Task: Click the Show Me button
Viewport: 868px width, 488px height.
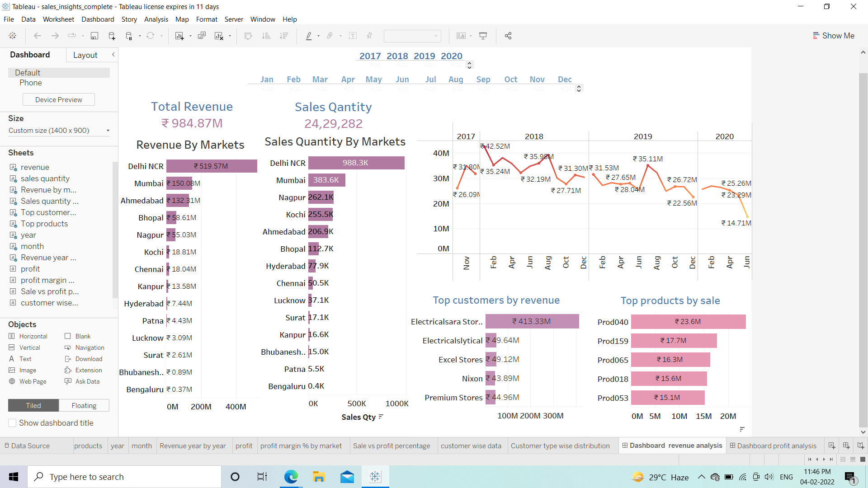Action: pos(834,36)
